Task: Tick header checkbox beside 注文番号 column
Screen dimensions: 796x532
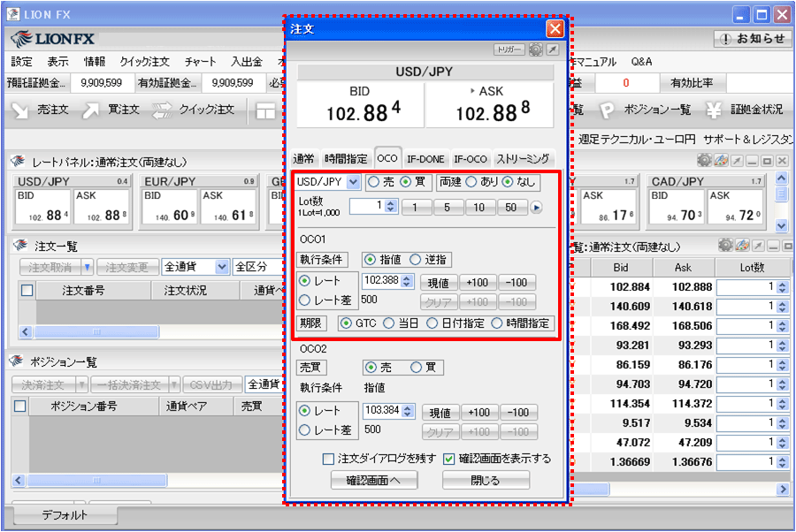Action: (x=27, y=290)
